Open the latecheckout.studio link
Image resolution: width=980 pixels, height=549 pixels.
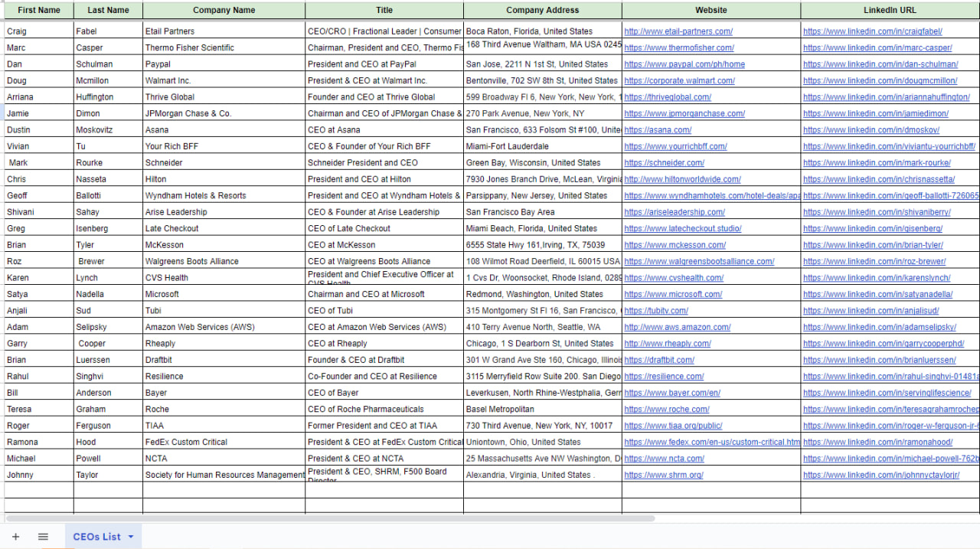pyautogui.click(x=682, y=228)
